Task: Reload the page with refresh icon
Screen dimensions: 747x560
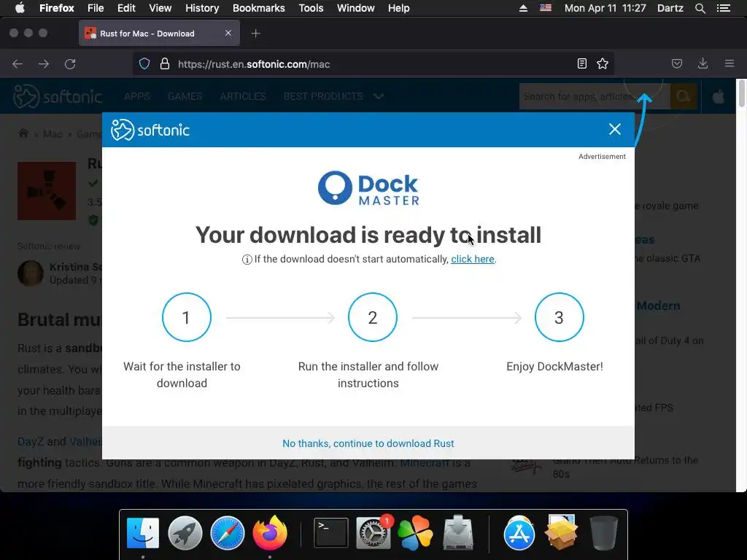Action: click(x=70, y=64)
